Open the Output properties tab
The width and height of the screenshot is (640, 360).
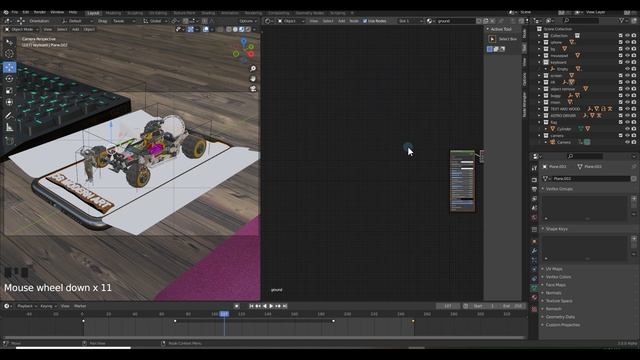tap(534, 189)
